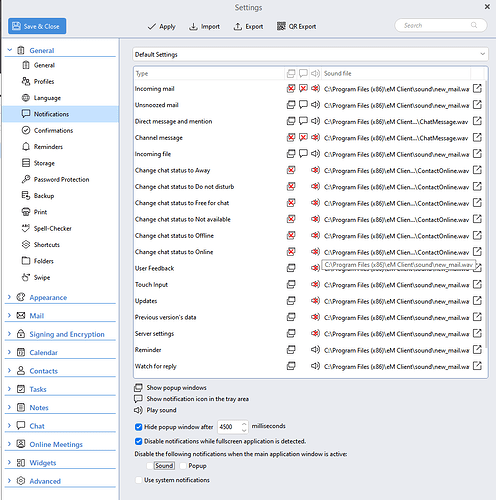Open the Confirmations settings page

(x=53, y=130)
